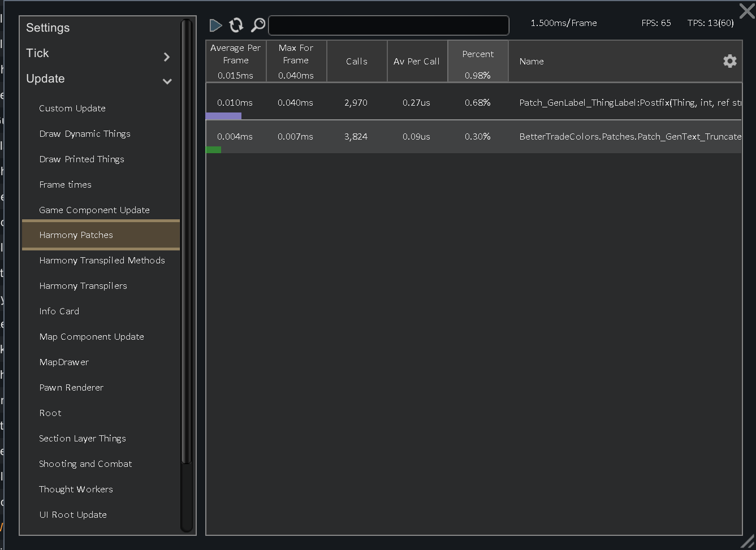Click the refresh arrows icon
Screen dimensions: 756x550
point(236,25)
